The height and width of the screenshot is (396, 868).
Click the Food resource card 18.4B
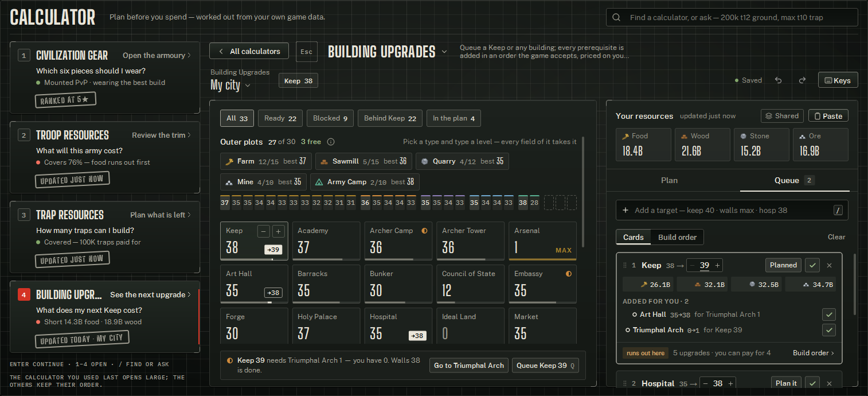tap(643, 145)
